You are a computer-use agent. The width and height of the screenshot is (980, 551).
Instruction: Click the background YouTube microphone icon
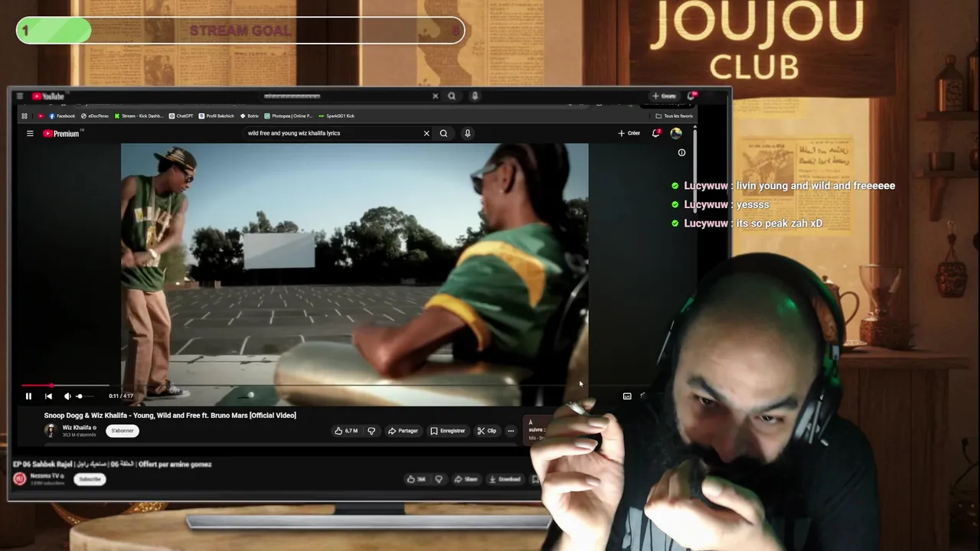pyautogui.click(x=475, y=96)
